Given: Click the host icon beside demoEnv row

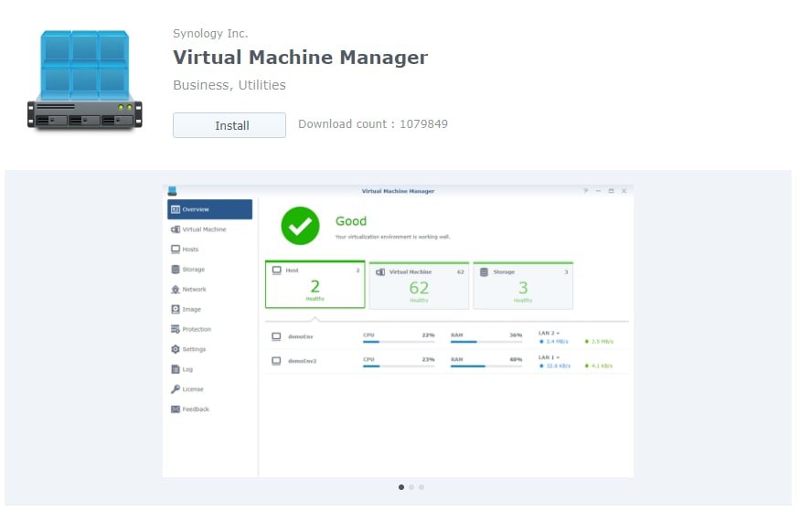Looking at the screenshot, I should tap(276, 336).
